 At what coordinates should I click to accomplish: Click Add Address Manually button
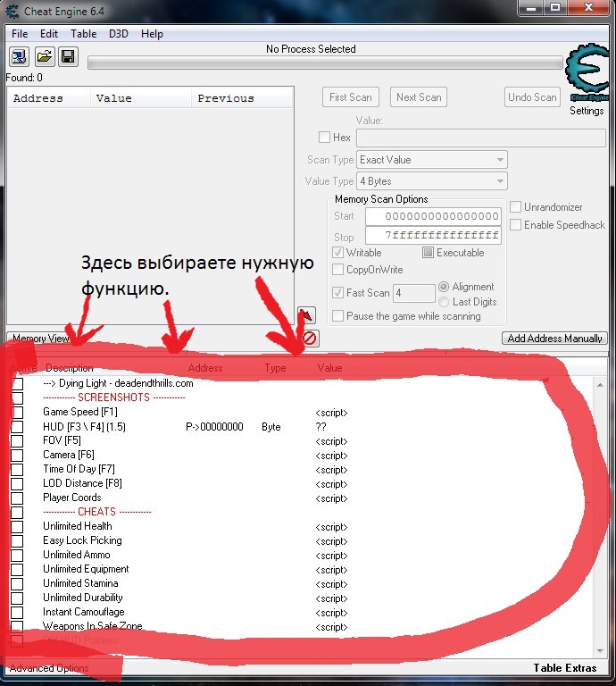(554, 339)
